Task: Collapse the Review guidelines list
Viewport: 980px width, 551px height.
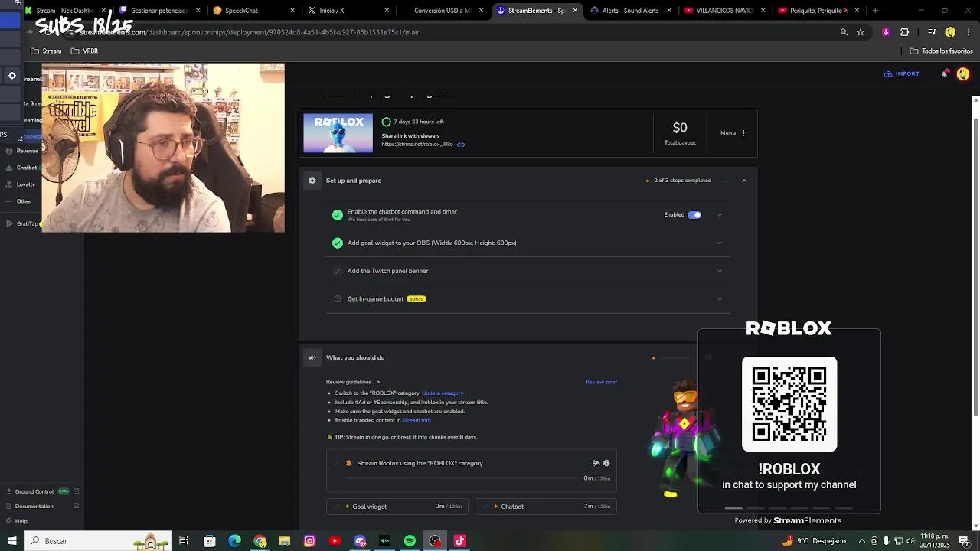Action: tap(378, 382)
